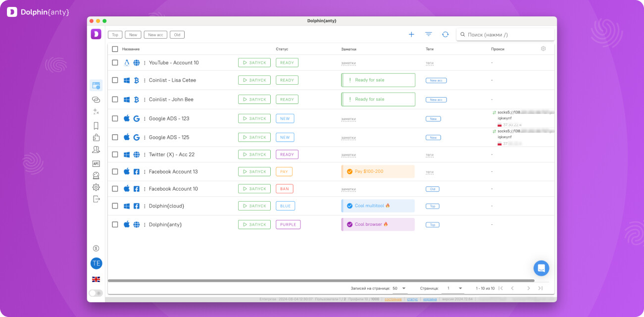
Task: Open table column settings gear icon
Action: (543, 49)
